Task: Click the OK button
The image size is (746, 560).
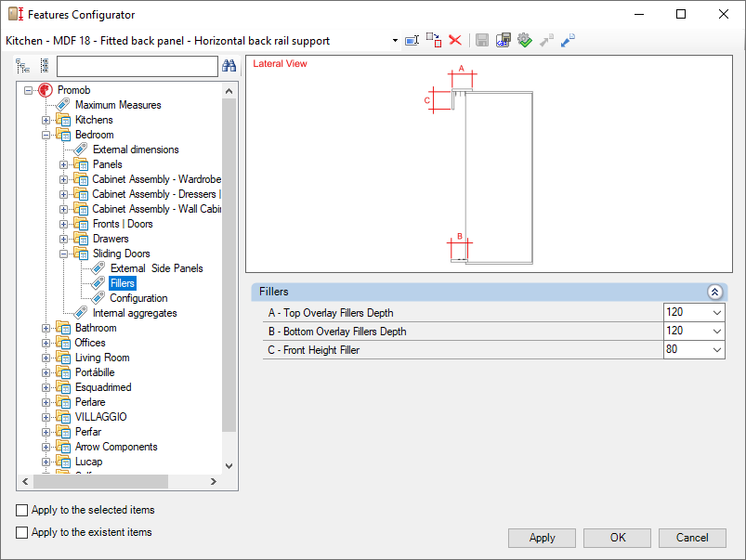Action: tap(617, 538)
